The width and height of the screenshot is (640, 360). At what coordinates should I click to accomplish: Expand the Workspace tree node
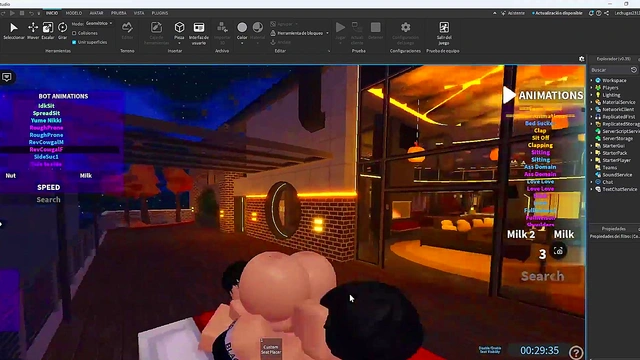(591, 80)
